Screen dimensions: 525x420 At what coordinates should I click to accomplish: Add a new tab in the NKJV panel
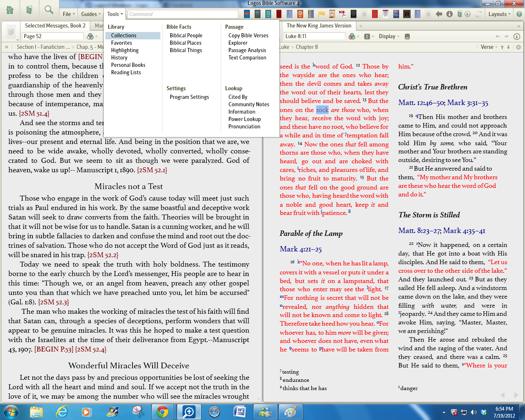(361, 26)
